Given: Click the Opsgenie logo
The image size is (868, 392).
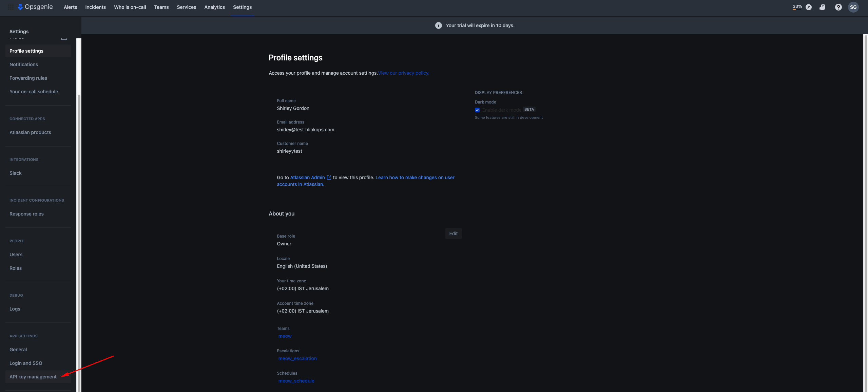Looking at the screenshot, I should (35, 7).
